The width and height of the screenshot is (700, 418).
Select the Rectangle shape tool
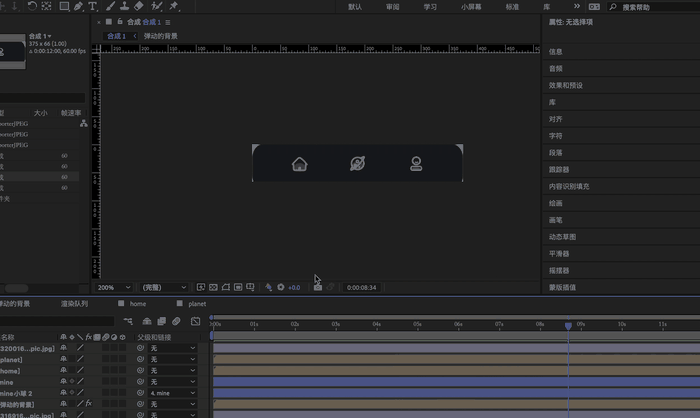click(64, 6)
